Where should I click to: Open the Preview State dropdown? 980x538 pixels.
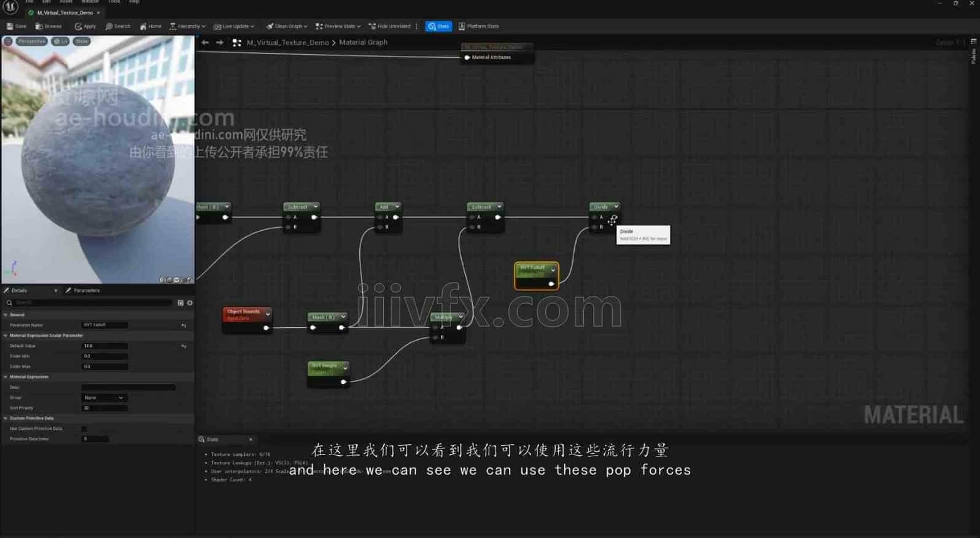338,26
